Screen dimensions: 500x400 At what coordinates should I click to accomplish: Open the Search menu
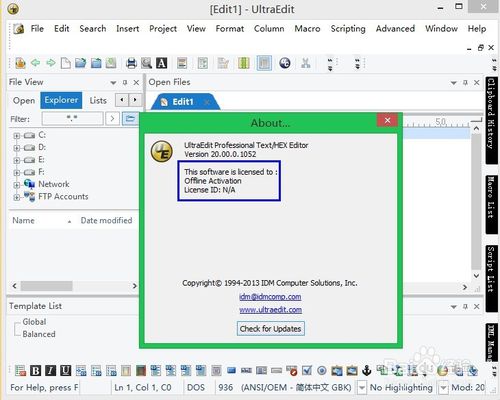point(93,29)
